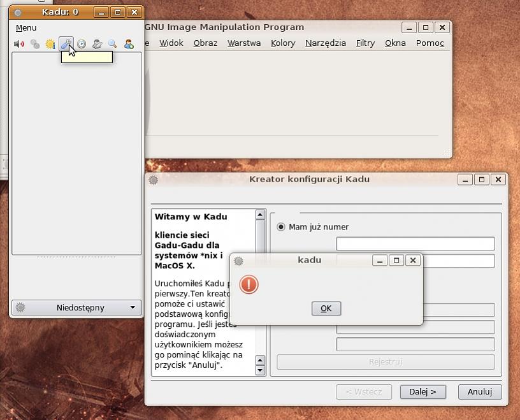The image size is (520, 420).
Task: Click the person with pencil icon in Kadu
Action: pyautogui.click(x=97, y=44)
